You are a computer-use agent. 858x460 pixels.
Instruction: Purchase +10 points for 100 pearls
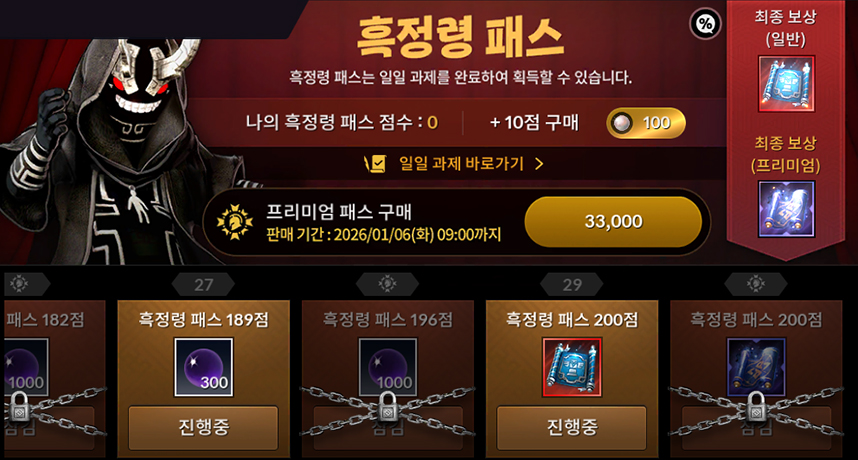646,123
